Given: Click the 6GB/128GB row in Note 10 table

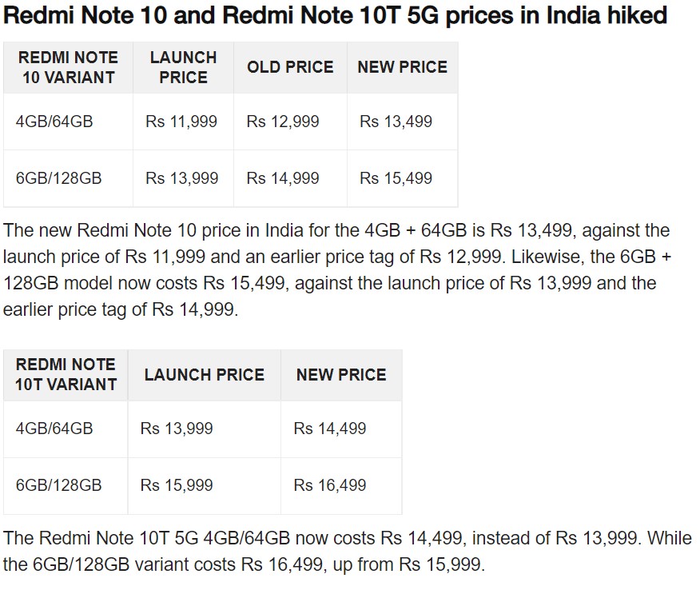Looking at the screenshot, I should pos(231,178).
